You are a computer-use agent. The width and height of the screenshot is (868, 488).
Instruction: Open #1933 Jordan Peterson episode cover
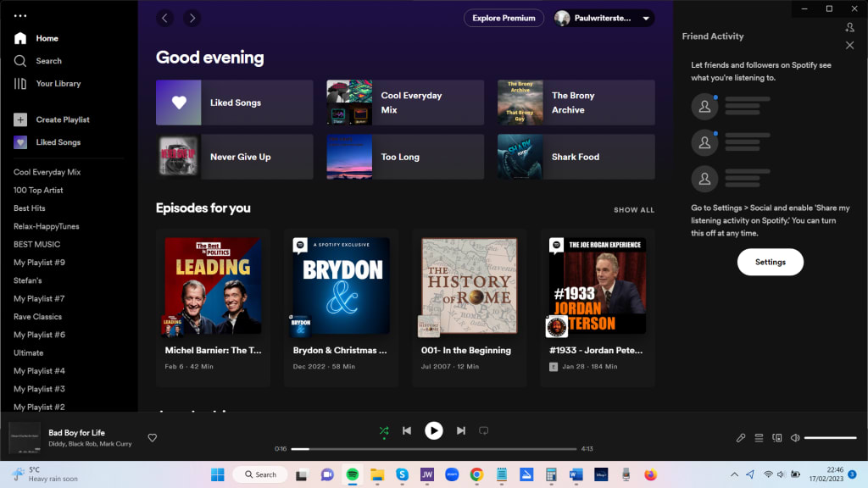(x=598, y=286)
